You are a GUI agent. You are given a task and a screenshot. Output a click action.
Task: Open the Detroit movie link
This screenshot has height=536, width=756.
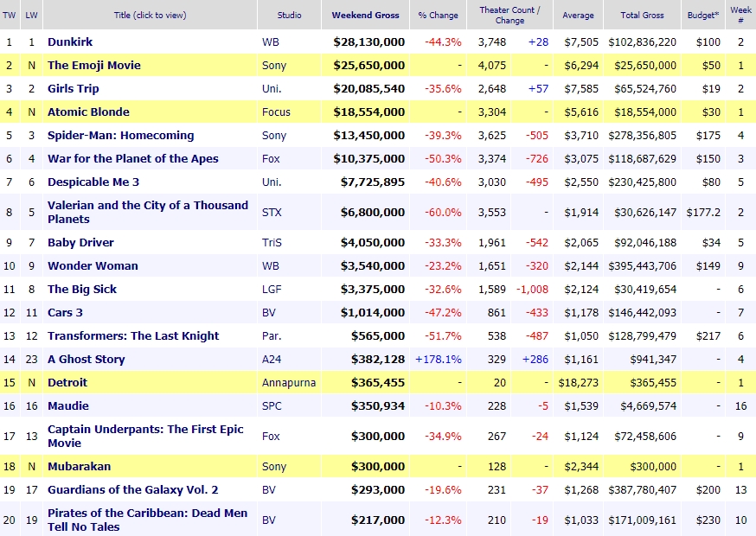coord(67,383)
